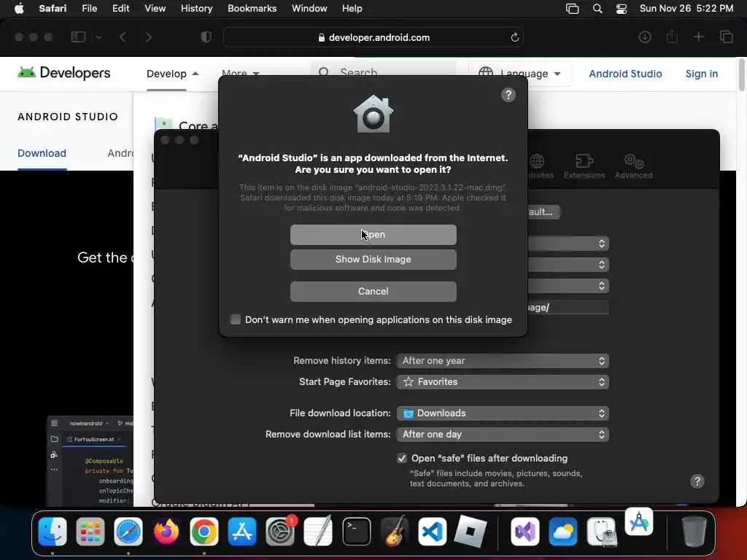Show Safari downloads list
This screenshot has width=747, height=560.
click(645, 36)
